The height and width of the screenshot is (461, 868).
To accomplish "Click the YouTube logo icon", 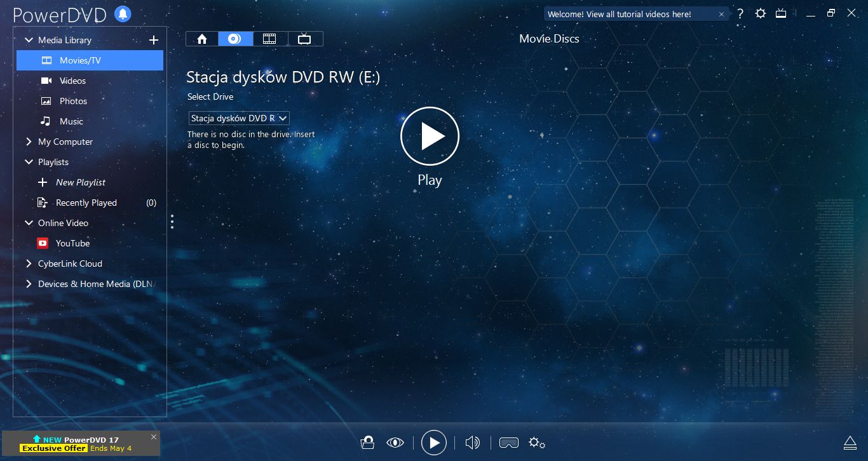I will (43, 243).
